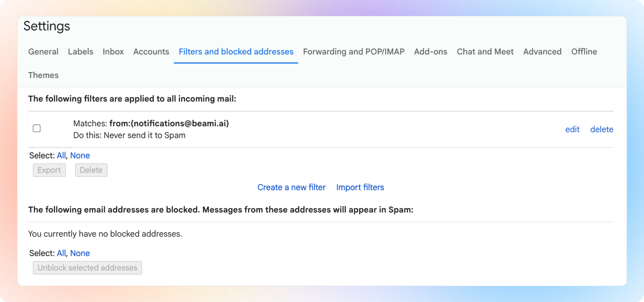
Task: Switch to the Labels tab
Action: (81, 52)
